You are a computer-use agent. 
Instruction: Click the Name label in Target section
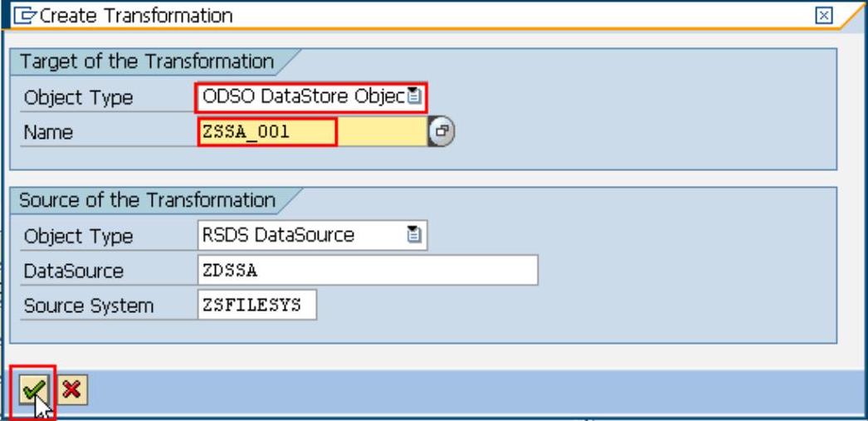point(45,133)
